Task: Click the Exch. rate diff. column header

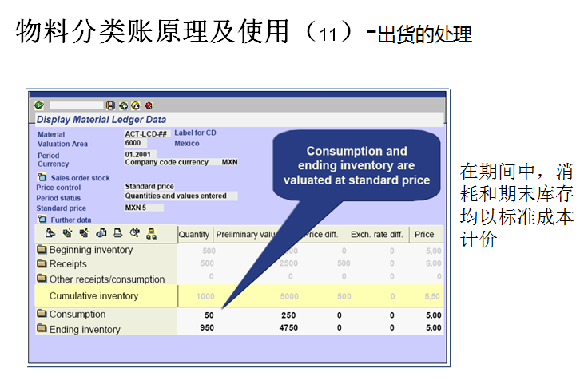Action: 377,234
